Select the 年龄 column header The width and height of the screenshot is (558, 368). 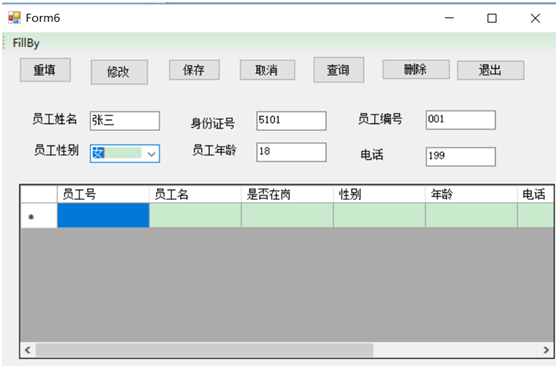point(471,194)
